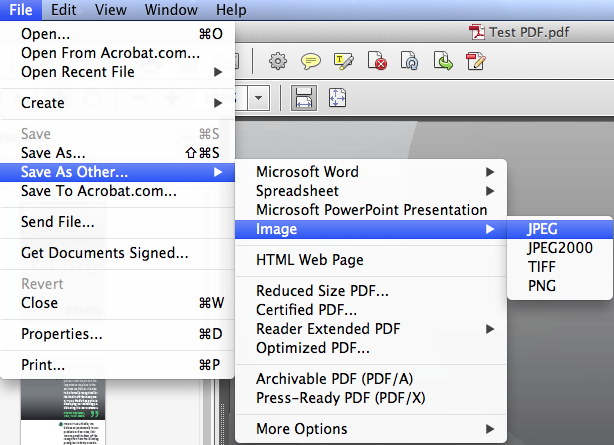Click the extract page icon with green arrow
614x445 pixels.
click(x=443, y=61)
